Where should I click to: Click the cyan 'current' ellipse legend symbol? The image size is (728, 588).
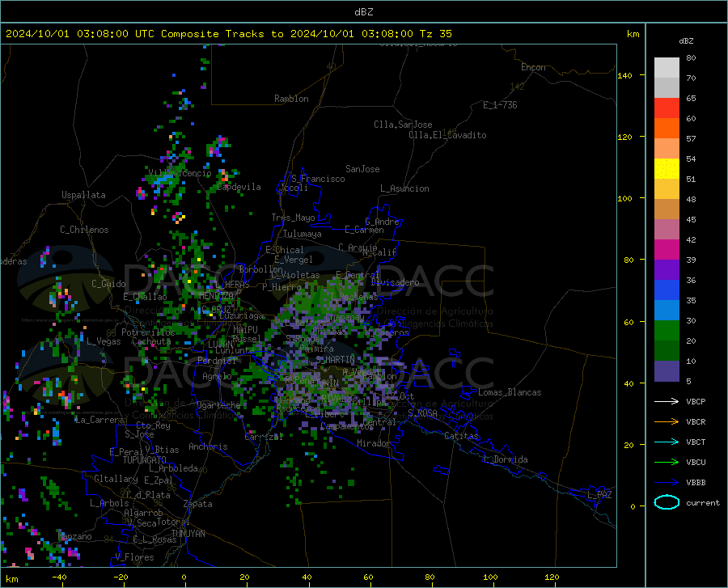point(667,502)
